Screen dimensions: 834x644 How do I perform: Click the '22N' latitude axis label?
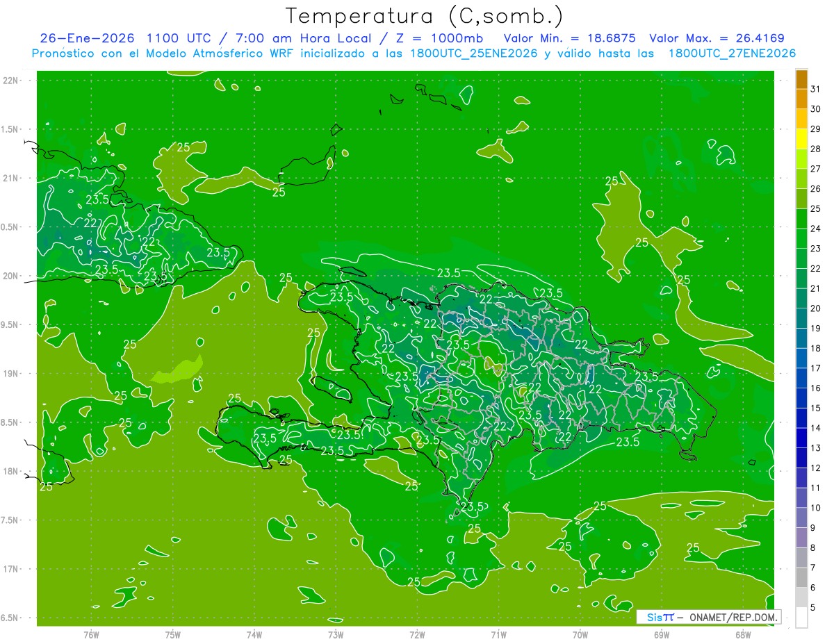tap(10, 81)
